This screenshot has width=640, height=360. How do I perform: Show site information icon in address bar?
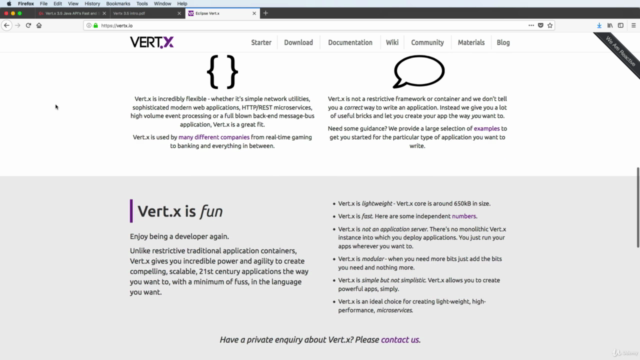pyautogui.click(x=89, y=25)
